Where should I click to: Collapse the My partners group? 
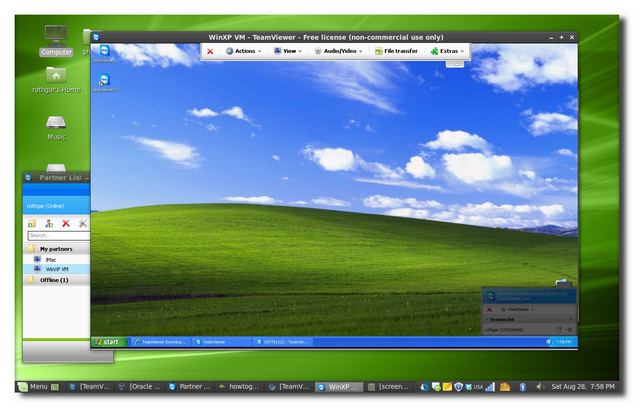[56, 249]
